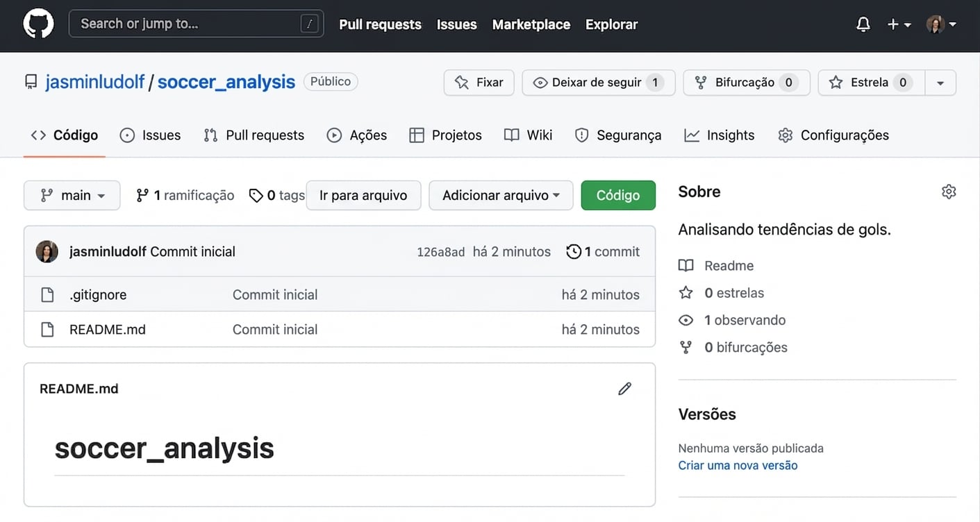Open the Versões section heading
Screen dimensions: 980x522
point(707,414)
